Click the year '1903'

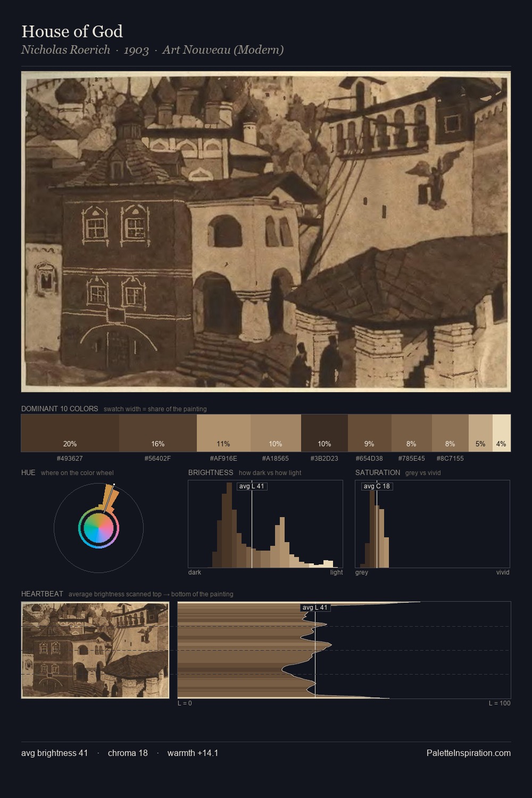tap(136, 50)
